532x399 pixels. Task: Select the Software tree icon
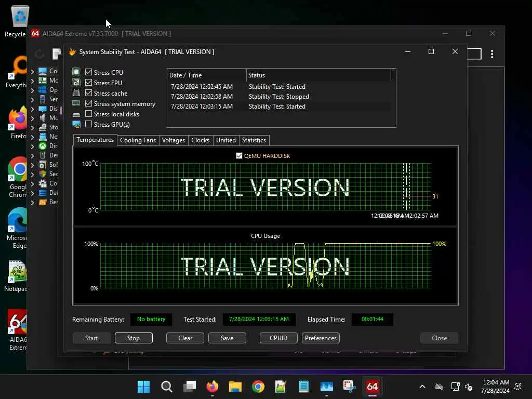43,165
